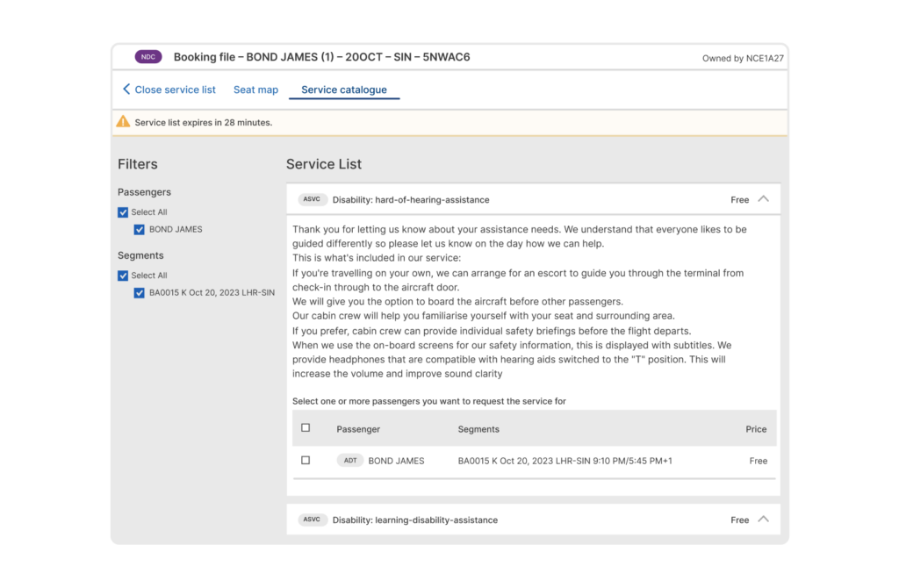Viewport: 899px width, 588px height.
Task: Click the Close service list link
Action: click(175, 89)
